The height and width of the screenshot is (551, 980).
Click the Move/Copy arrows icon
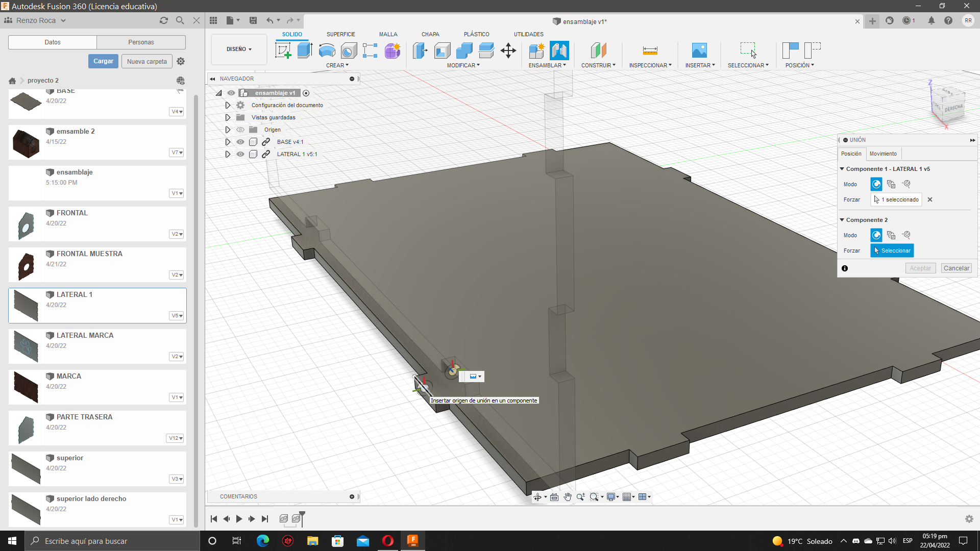coord(508,51)
